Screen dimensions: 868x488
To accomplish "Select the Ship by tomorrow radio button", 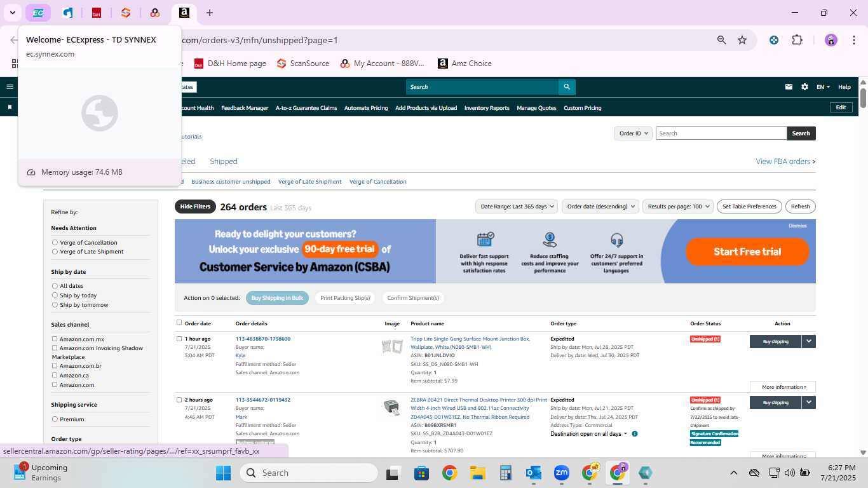I will 55,305.
